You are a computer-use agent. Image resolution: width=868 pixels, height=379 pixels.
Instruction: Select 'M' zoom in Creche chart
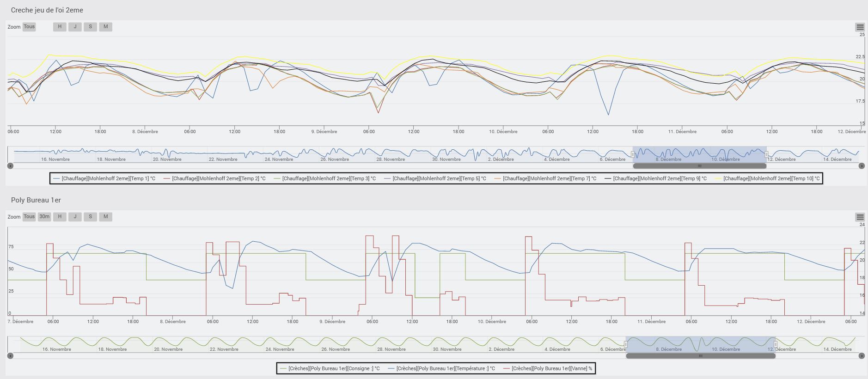coord(106,27)
